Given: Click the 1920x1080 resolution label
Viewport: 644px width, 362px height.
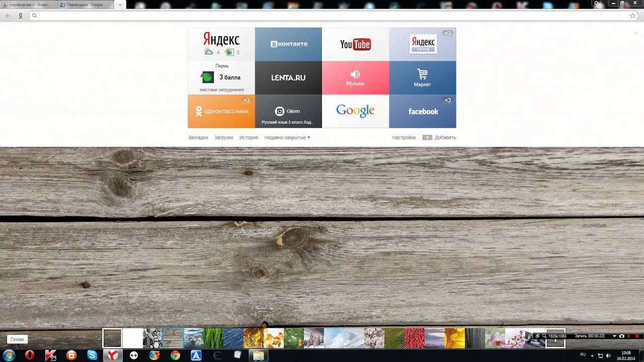Looking at the screenshot, I should click(x=557, y=336).
